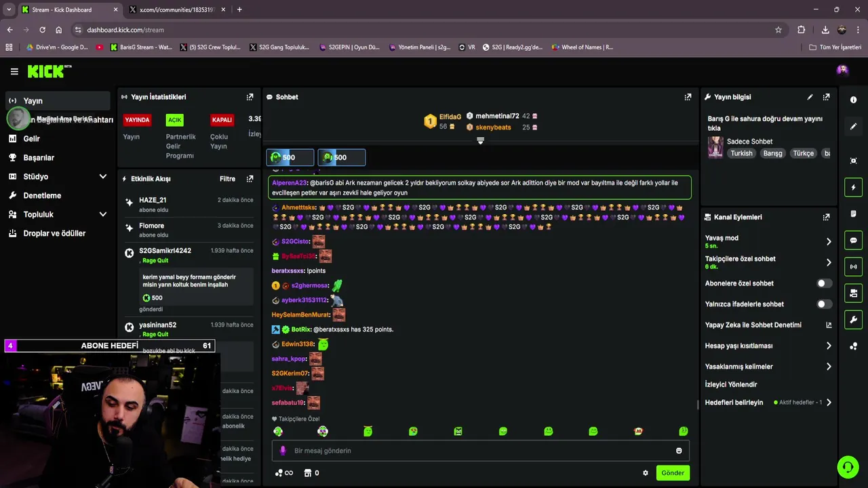Click the lightning bolt icon in right sidebar
Image resolution: width=868 pixels, height=488 pixels.
[853, 187]
